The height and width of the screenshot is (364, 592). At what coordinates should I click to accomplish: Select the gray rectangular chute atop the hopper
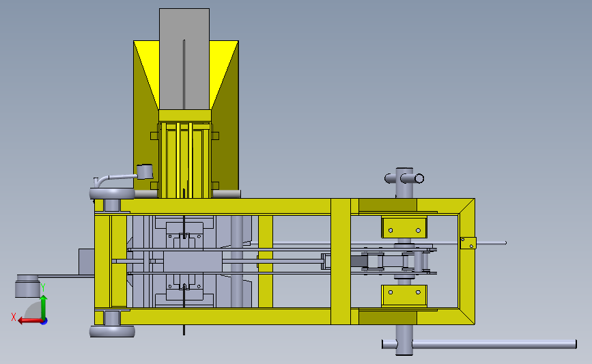(x=184, y=59)
